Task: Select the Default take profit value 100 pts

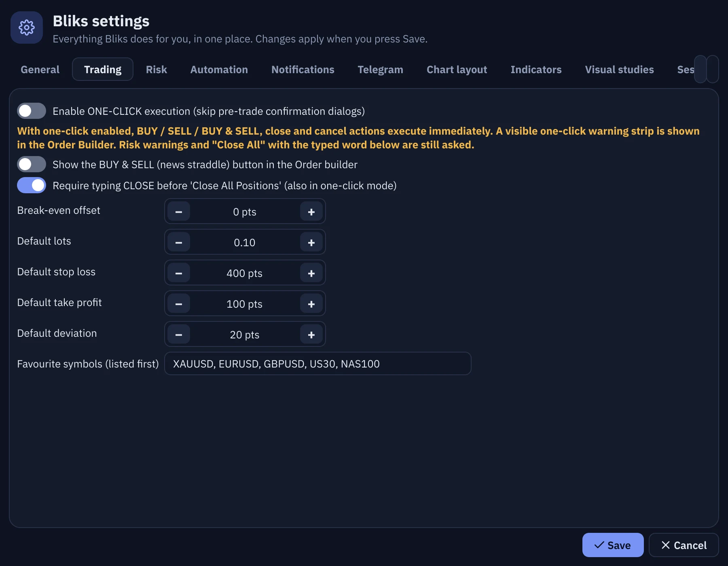Action: click(245, 304)
